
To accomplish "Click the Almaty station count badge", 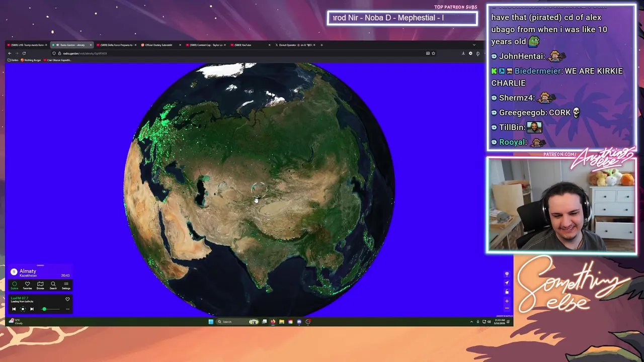I will coord(14,272).
